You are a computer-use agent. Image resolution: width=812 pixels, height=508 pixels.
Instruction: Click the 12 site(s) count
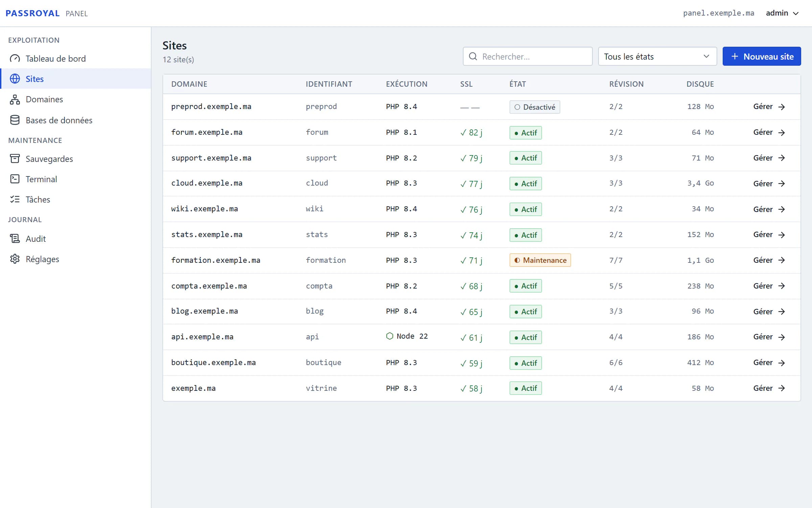click(x=178, y=60)
